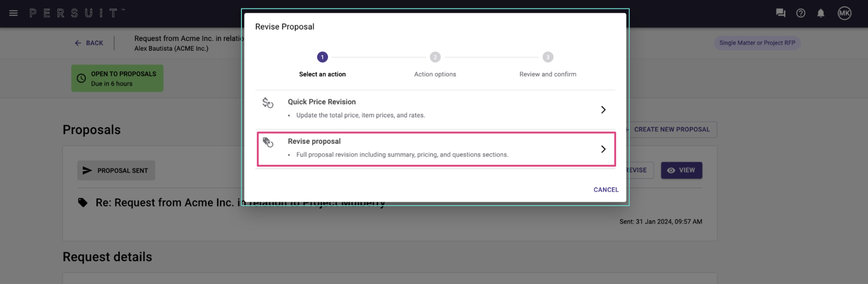Open the Single Matter or Project RFP filter

point(757,42)
